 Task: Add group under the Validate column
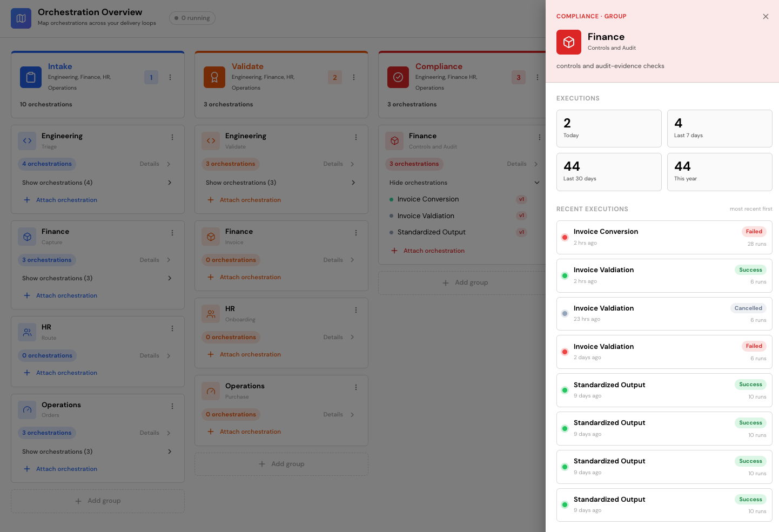click(281, 464)
